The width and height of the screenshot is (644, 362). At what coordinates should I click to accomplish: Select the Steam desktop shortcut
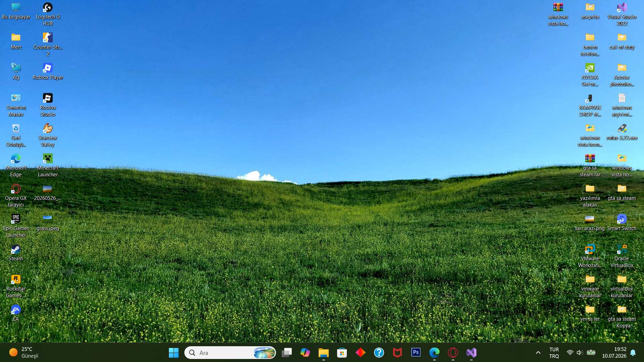[16, 253]
